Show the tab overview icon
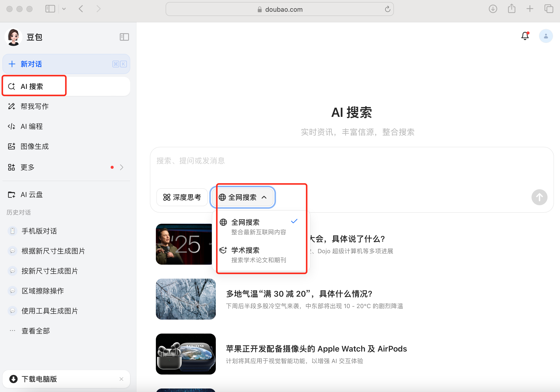This screenshot has height=392, width=560. tap(549, 9)
